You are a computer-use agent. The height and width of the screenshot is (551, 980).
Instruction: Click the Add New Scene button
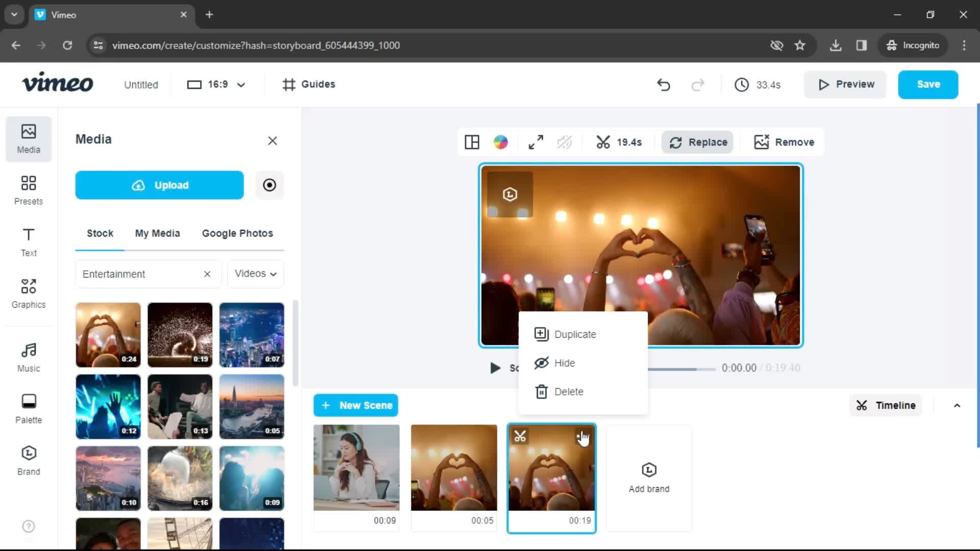point(356,405)
